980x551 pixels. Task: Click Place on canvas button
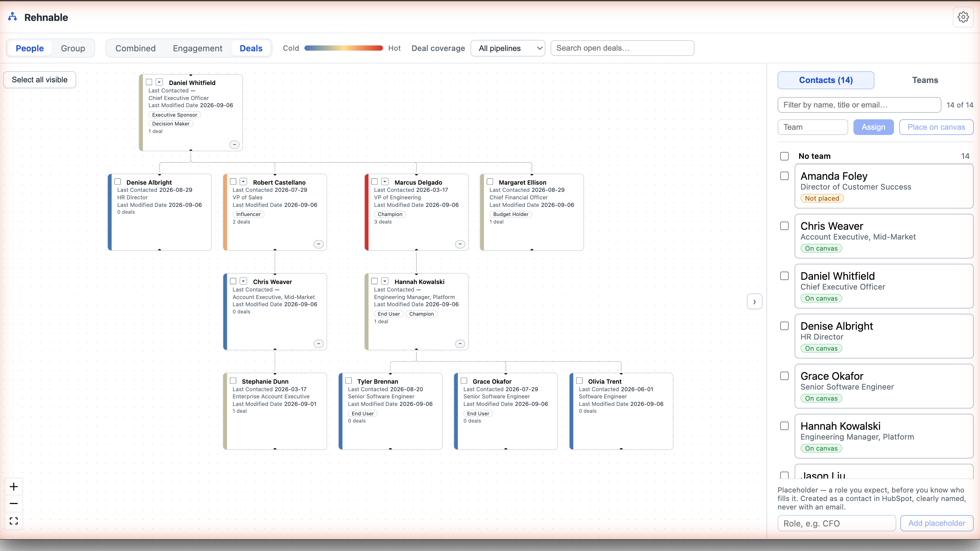coord(936,127)
